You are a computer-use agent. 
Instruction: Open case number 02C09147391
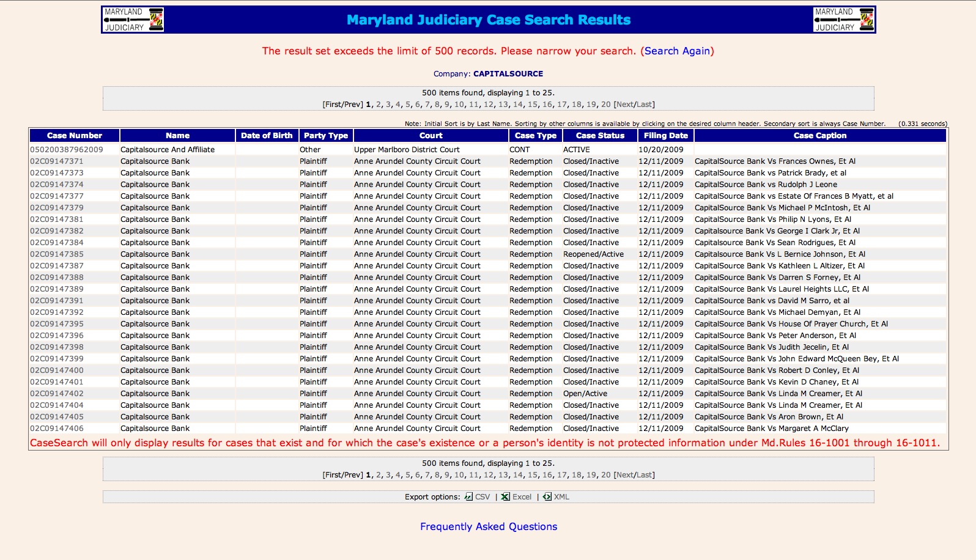(x=57, y=301)
